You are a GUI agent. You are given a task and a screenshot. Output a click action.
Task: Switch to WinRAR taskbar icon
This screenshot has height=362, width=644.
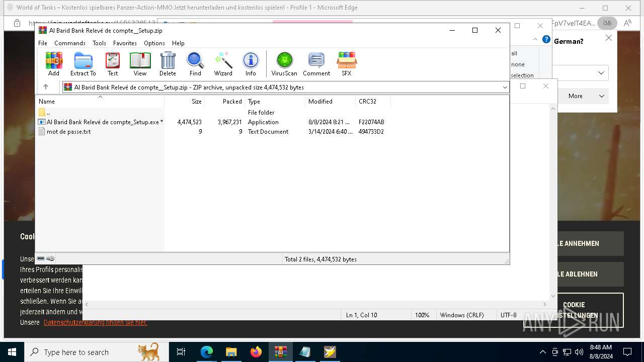281,352
